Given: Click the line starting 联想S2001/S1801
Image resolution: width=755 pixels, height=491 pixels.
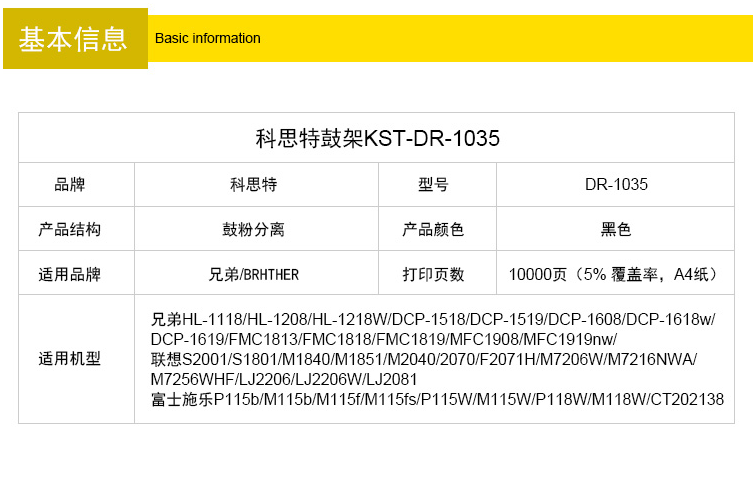Looking at the screenshot, I should [424, 359].
